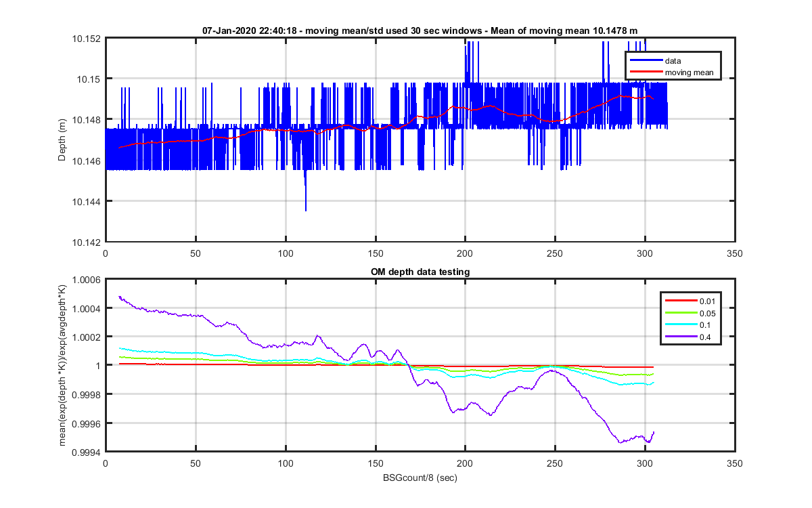The height and width of the screenshot is (508, 812).
Task: Click the '200' x-axis tick under top plot
Action: pos(466,253)
